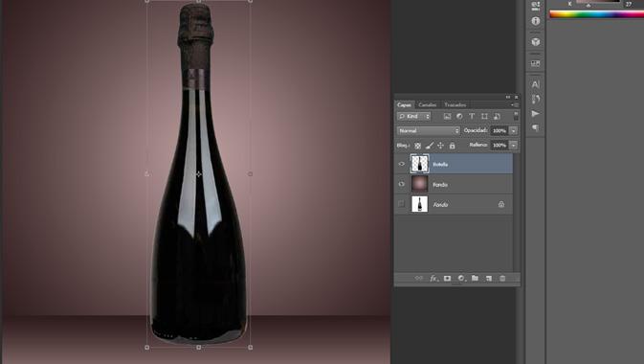
Task: Add a layer style with the fx icon
Action: pyautogui.click(x=433, y=278)
